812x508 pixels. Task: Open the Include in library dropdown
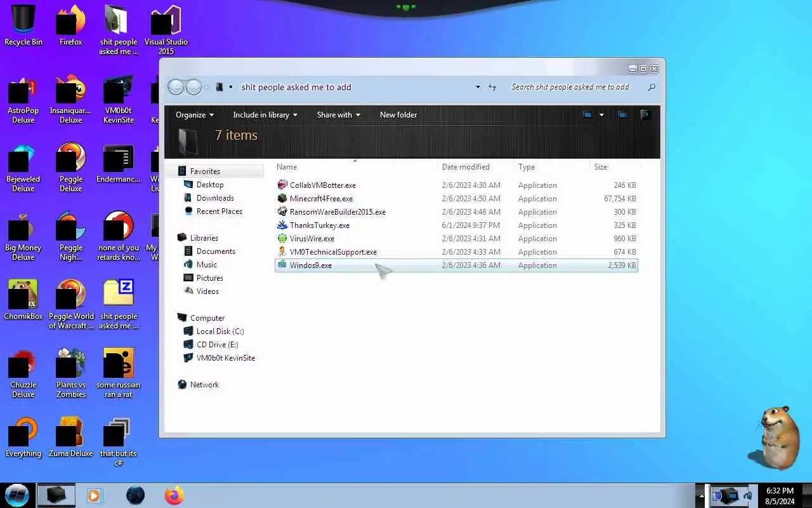coord(265,115)
